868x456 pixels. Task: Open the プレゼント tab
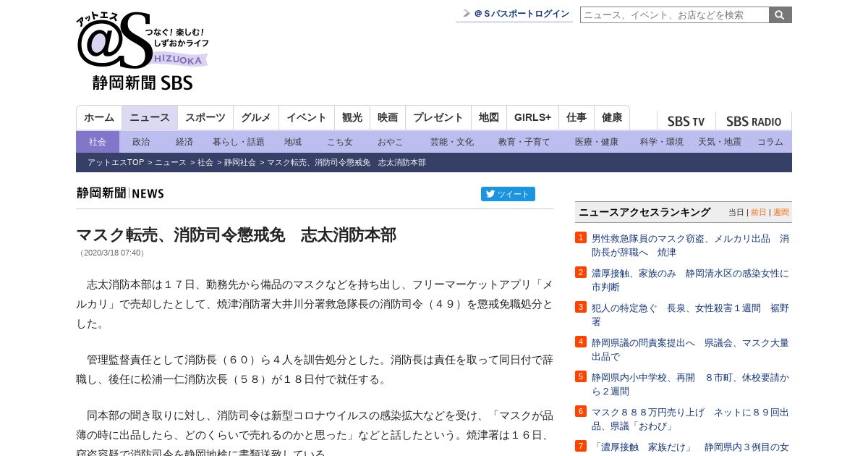point(438,117)
